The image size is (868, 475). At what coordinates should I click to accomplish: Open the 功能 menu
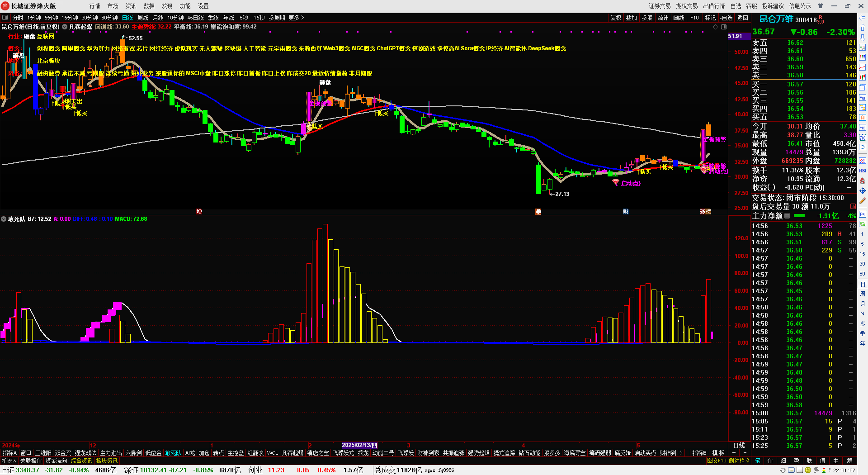(x=185, y=6)
